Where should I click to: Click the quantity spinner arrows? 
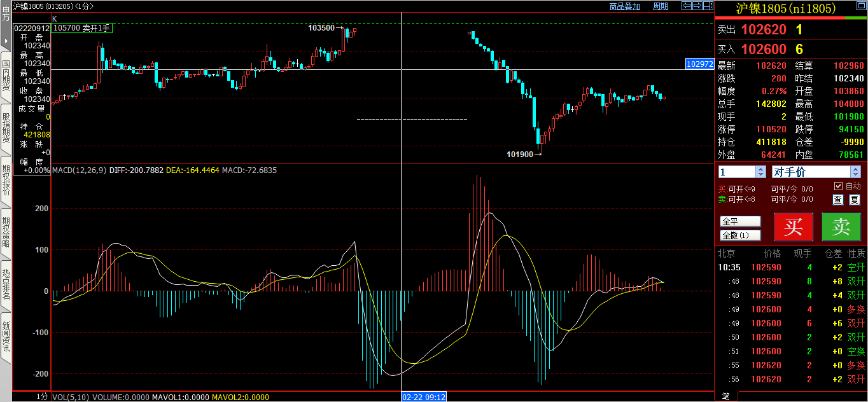pos(760,172)
